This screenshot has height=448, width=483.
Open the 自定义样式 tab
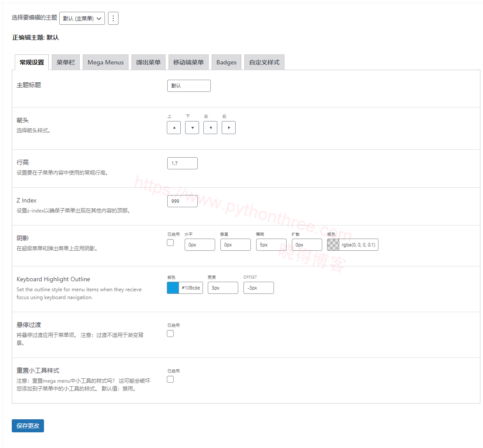(264, 62)
